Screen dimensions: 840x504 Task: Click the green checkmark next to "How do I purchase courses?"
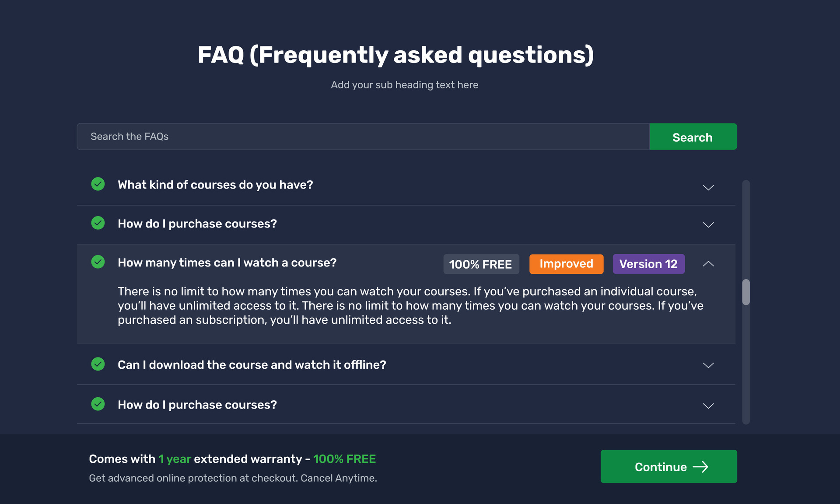click(x=98, y=223)
